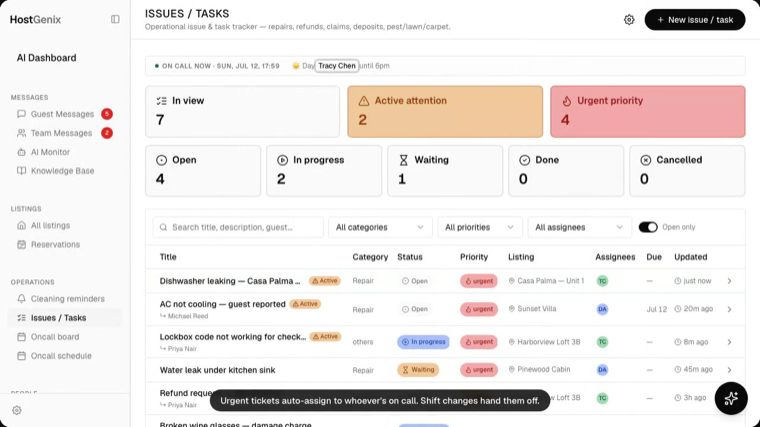Click TC assignee avatar on Lockbox row
Screen dimensions: 760x427
click(602, 342)
